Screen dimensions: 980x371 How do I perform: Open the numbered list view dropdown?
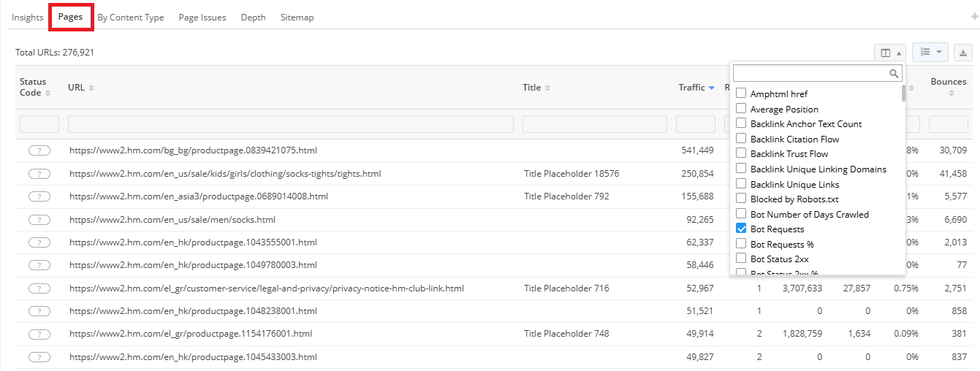click(930, 53)
